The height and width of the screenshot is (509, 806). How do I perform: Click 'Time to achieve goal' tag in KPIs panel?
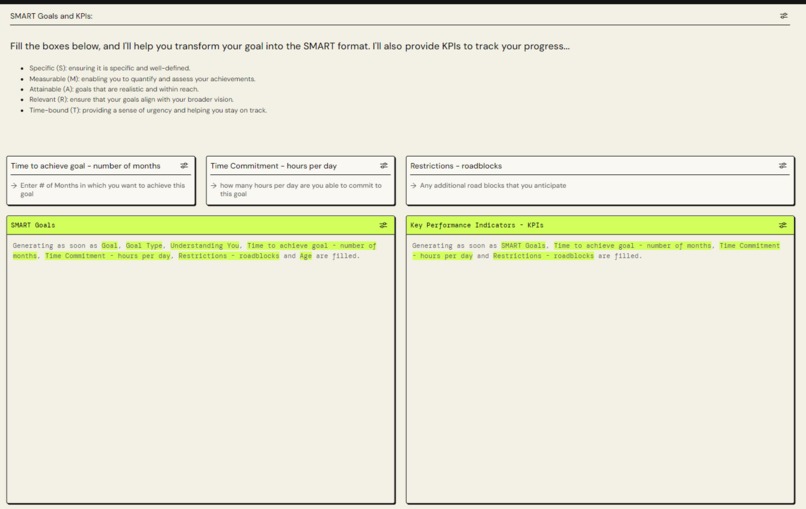click(633, 246)
